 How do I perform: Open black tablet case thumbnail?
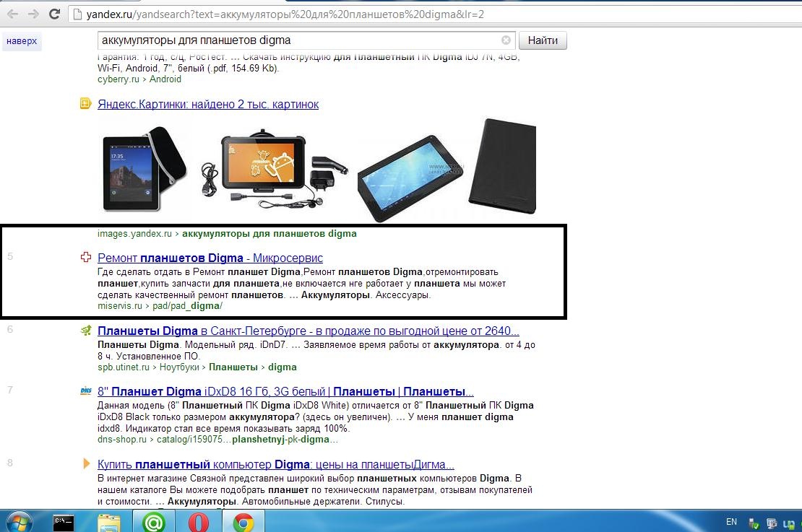tap(502, 167)
